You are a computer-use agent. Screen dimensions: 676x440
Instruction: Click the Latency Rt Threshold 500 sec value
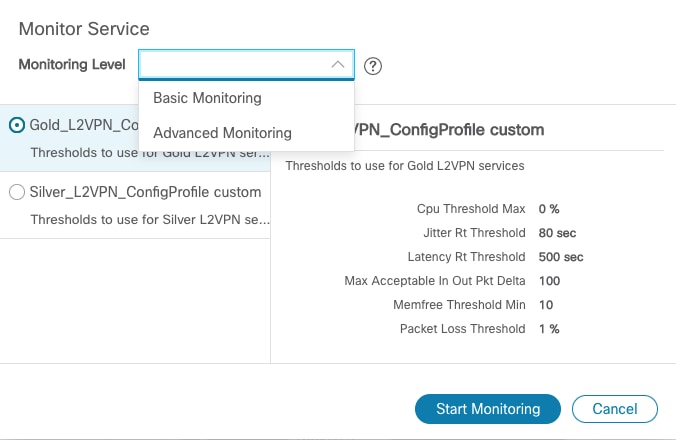tap(561, 257)
